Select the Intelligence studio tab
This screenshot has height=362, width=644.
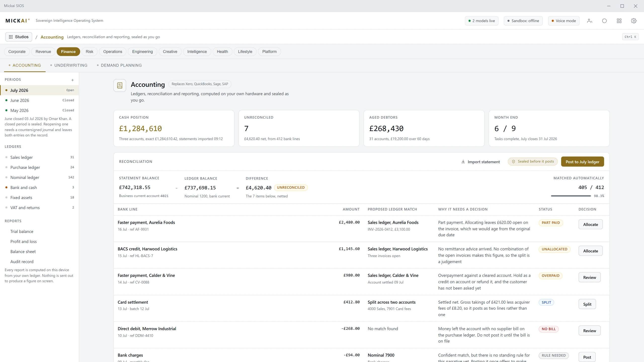click(197, 52)
